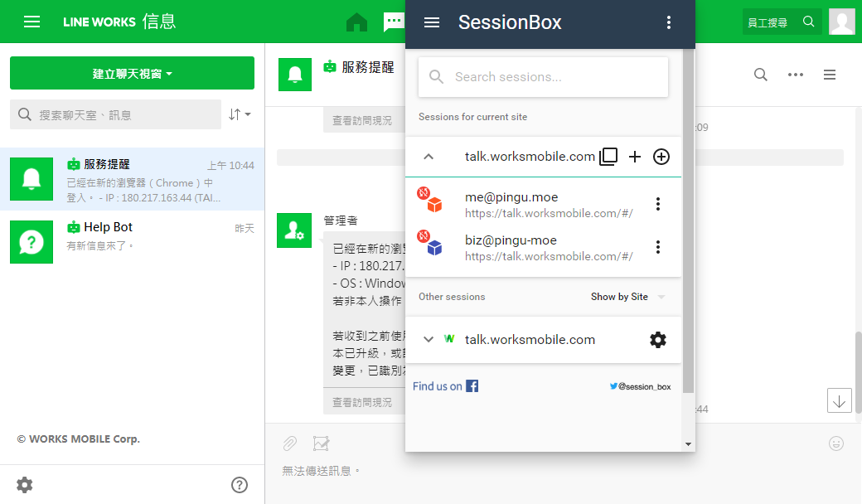Click the 建立聊天視窗 button
862x504 pixels.
pyautogui.click(x=132, y=73)
